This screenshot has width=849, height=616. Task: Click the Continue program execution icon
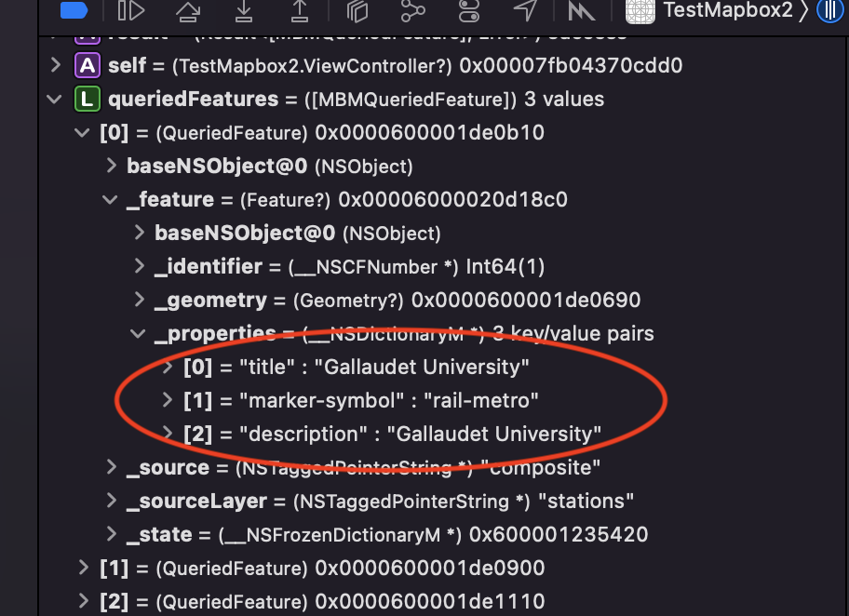pyautogui.click(x=130, y=12)
